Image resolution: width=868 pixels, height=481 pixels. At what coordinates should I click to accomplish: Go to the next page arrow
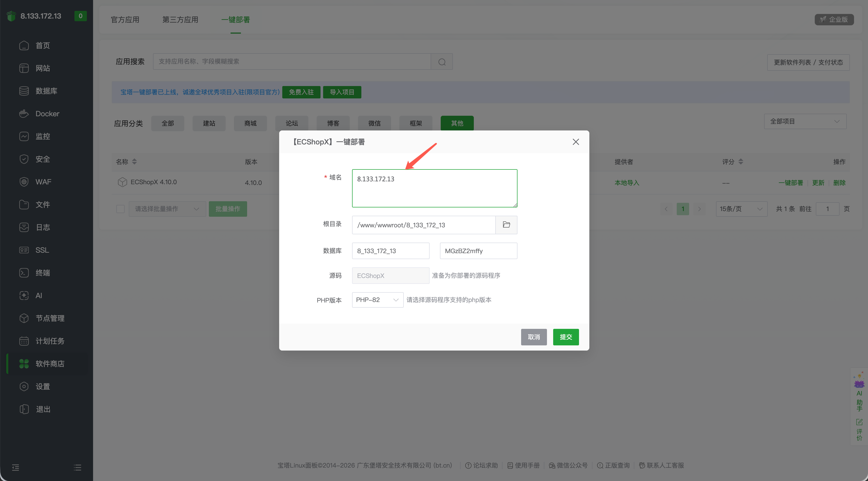(699, 209)
